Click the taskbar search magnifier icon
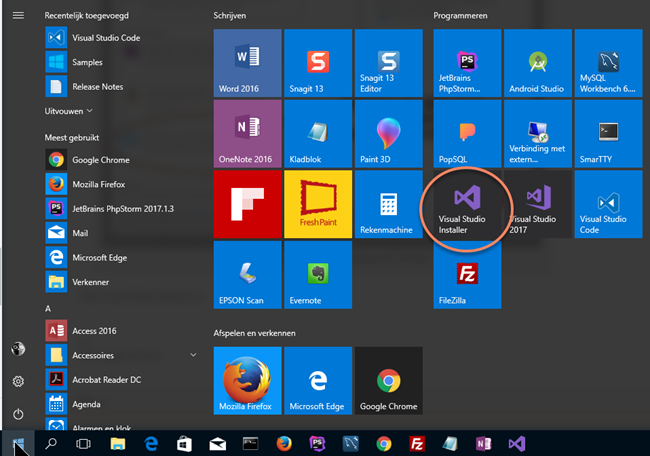The width and height of the screenshot is (650, 456). pos(51,443)
